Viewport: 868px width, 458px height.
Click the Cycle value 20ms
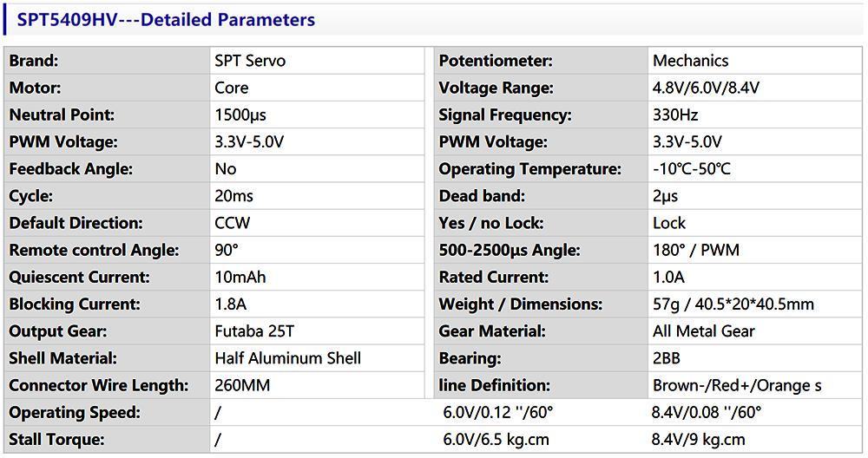[x=234, y=196]
